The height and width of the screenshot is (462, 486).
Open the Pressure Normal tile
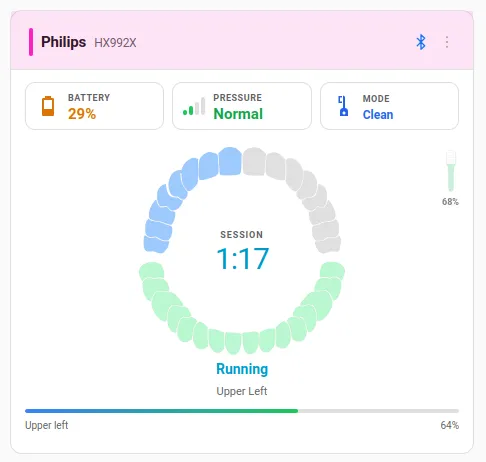[x=242, y=106]
